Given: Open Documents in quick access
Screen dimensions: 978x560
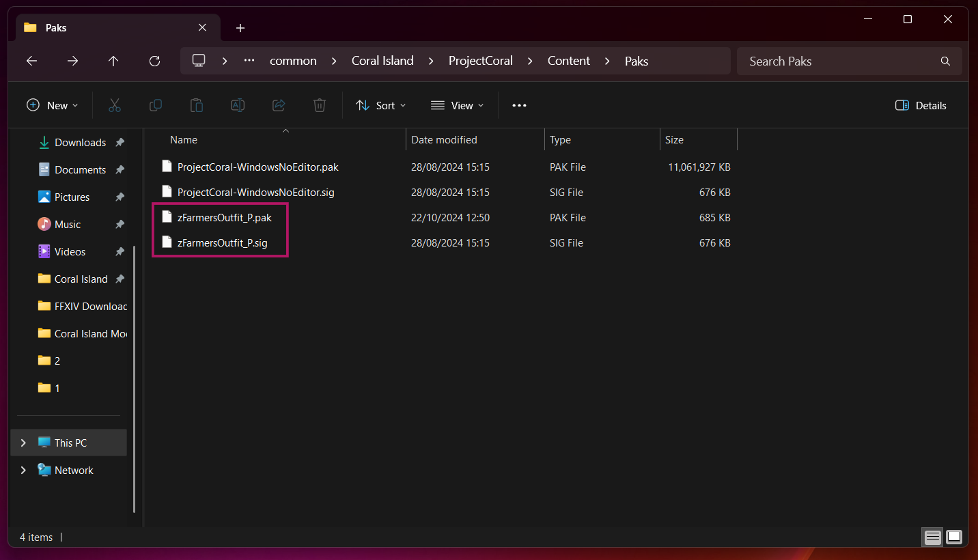Looking at the screenshot, I should coord(81,169).
